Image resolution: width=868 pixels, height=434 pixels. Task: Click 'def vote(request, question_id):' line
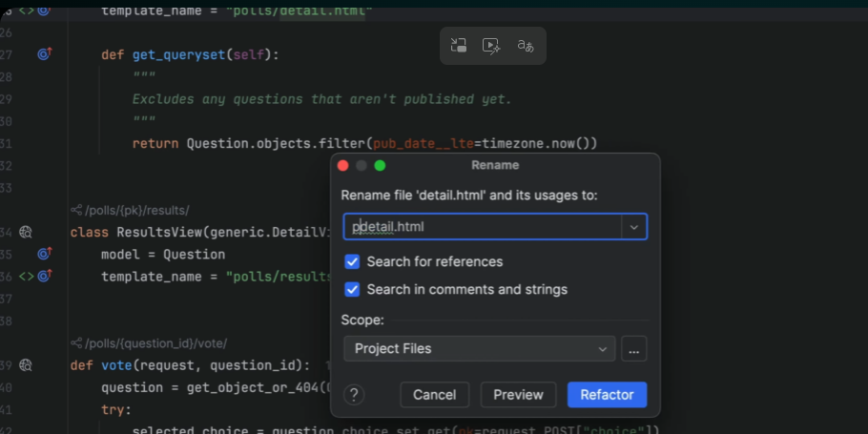pyautogui.click(x=191, y=364)
